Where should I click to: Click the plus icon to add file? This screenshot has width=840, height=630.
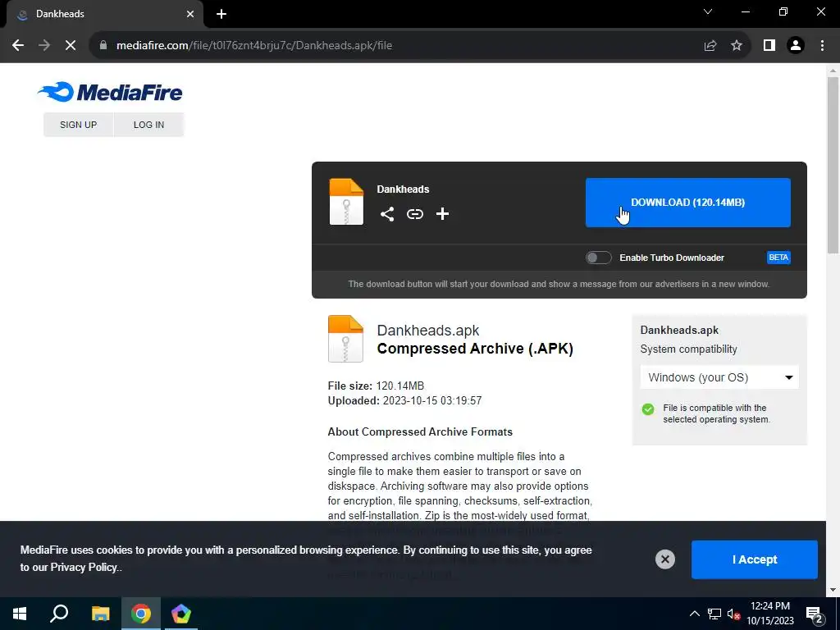[x=442, y=214]
